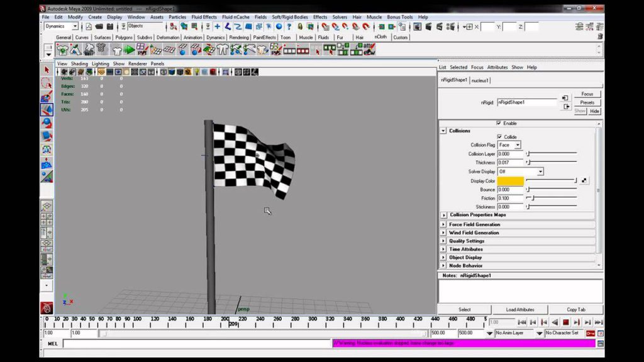644x362 pixels.
Task: Click the save scene disk icon
Action: tap(109, 26)
